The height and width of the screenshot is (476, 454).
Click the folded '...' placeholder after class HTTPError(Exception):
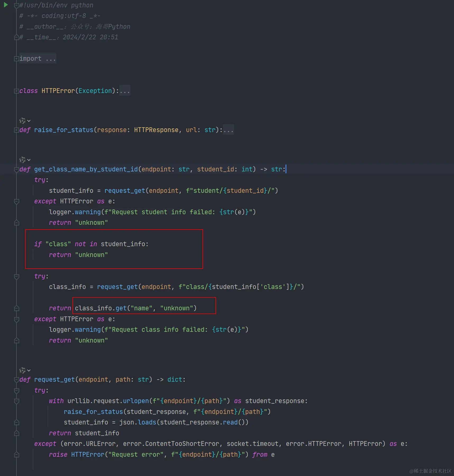(x=125, y=91)
